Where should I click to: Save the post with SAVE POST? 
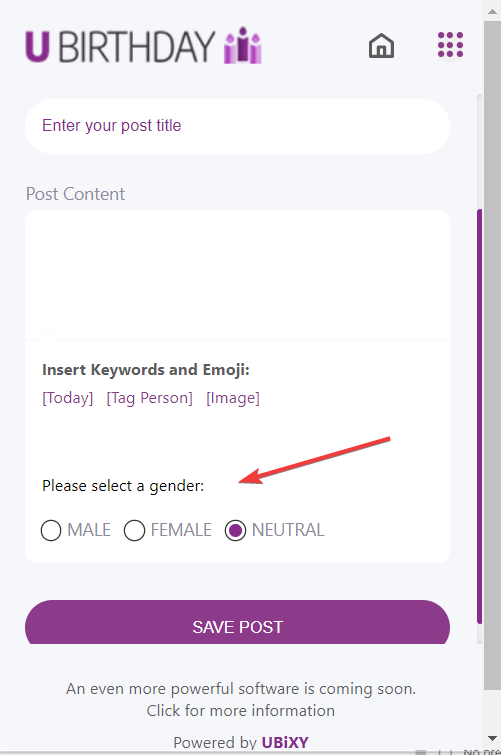[x=237, y=622]
